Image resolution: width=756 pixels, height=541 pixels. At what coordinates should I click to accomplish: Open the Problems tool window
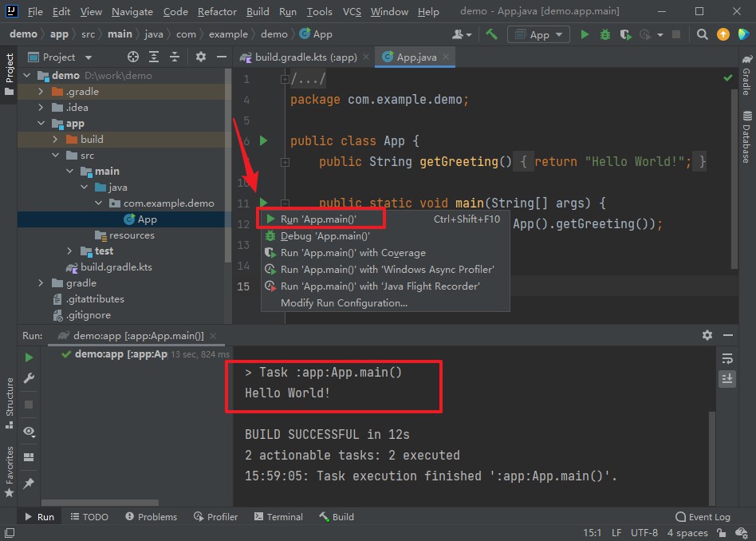point(152,517)
